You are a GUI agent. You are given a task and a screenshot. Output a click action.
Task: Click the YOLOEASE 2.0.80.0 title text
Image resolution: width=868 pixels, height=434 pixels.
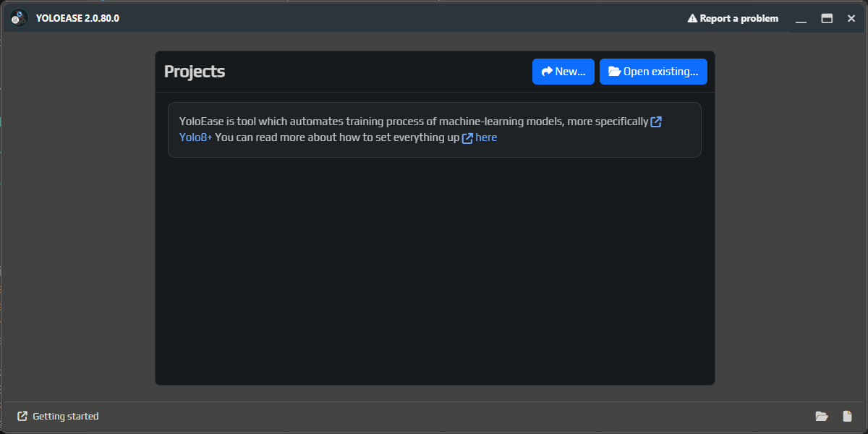(x=77, y=18)
